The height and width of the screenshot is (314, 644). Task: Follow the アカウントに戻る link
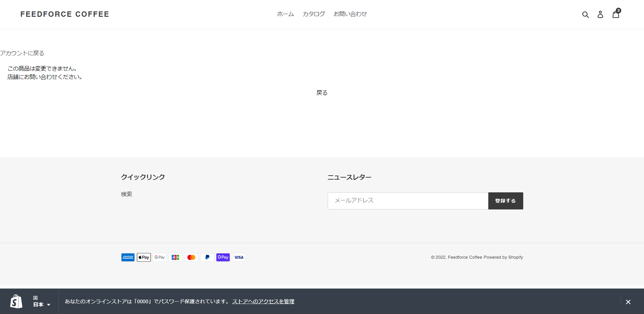click(x=22, y=53)
